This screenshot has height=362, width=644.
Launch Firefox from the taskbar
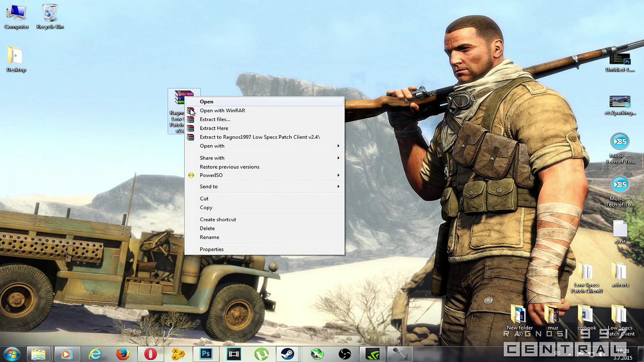(122, 354)
